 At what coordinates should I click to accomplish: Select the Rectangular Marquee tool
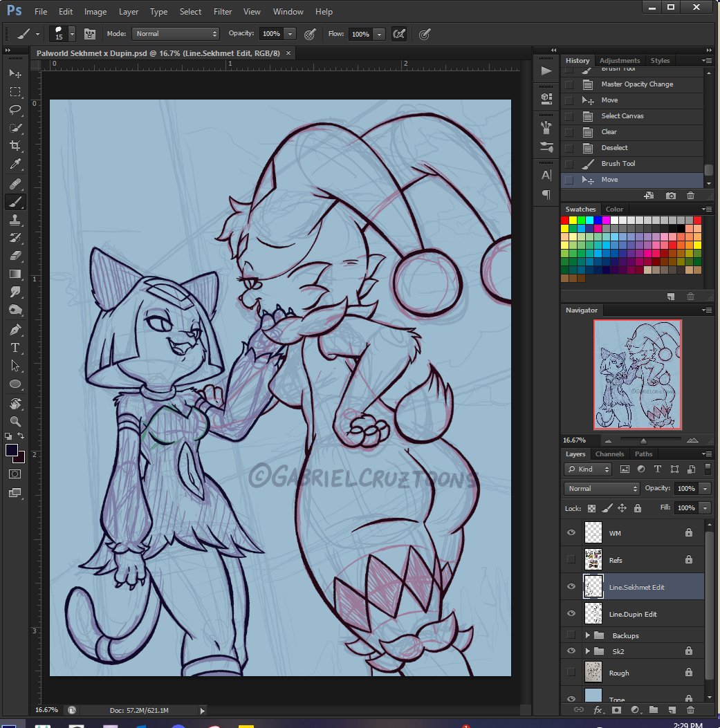click(x=15, y=91)
